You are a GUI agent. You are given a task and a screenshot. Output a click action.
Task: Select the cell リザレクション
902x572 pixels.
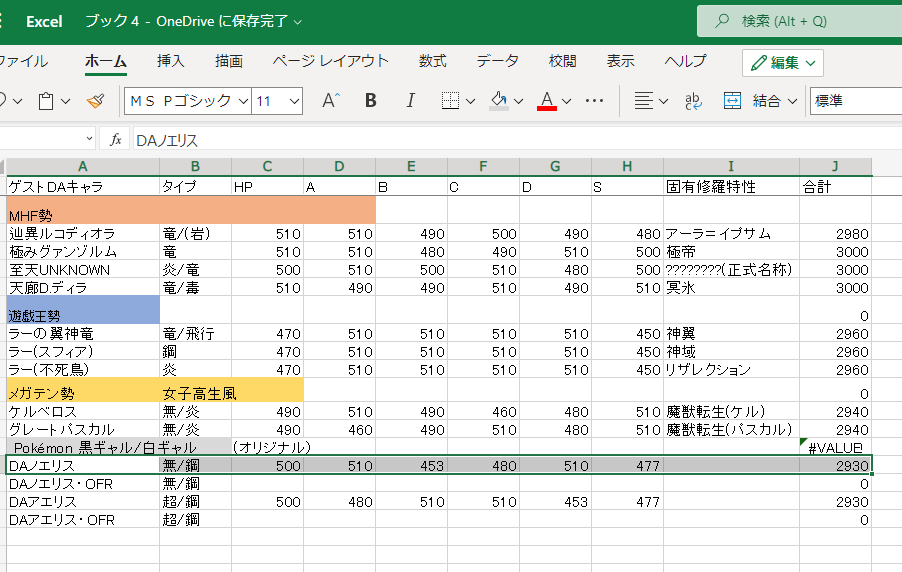pos(731,369)
